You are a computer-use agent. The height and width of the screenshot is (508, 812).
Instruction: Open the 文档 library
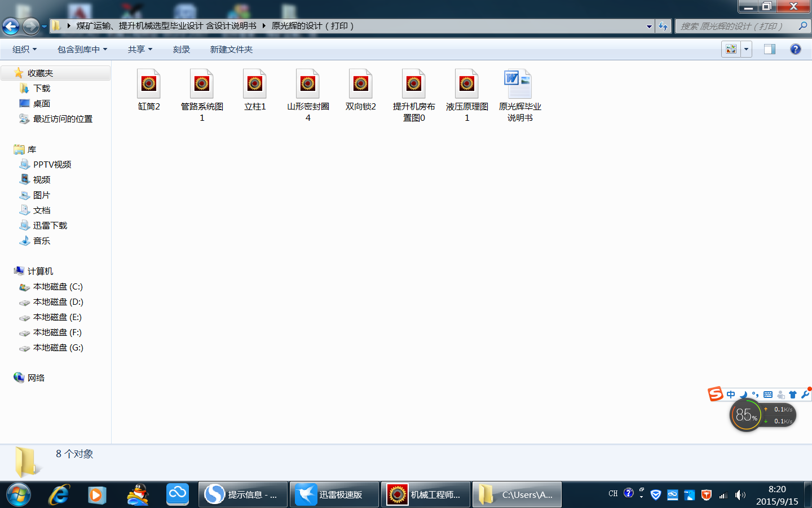[42, 211]
